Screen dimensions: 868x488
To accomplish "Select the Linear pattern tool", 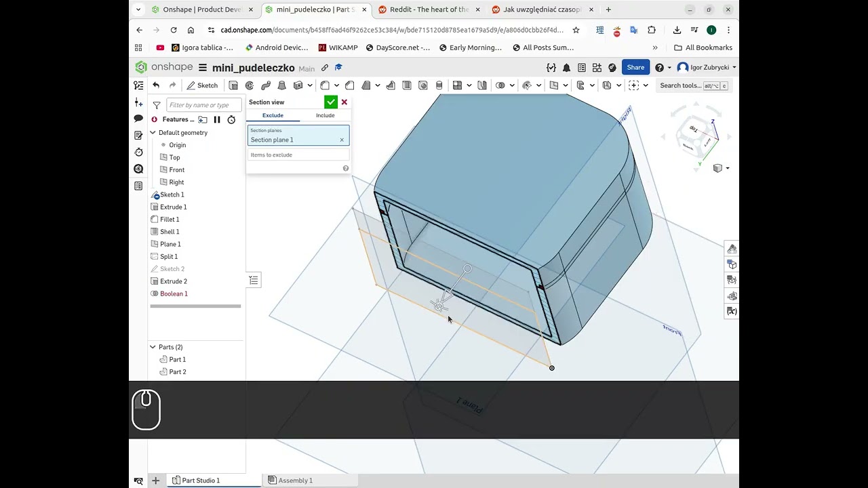I will click(x=457, y=85).
